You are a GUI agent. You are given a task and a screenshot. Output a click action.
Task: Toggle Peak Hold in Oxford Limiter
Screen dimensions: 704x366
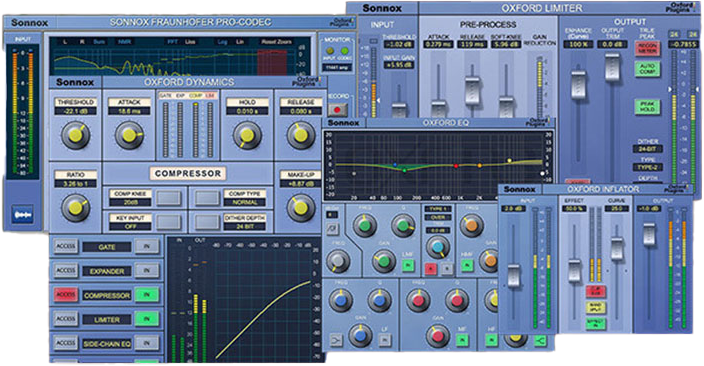click(647, 106)
